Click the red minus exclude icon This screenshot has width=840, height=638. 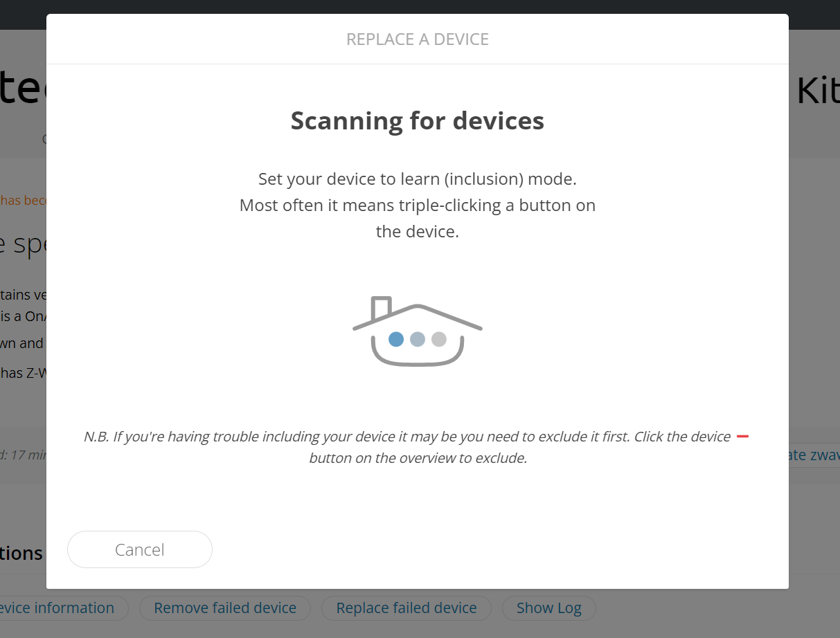pyautogui.click(x=742, y=437)
